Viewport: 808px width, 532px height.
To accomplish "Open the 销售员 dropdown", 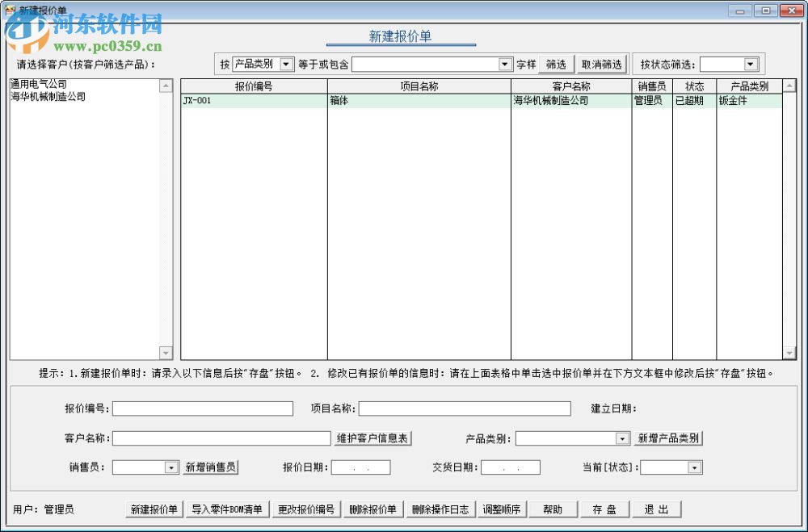I will coord(171,467).
